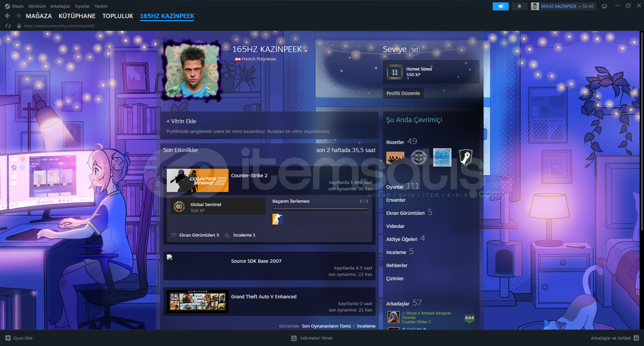Switch to the KÜTÜPHANE tab
Viewport: 644px width, 346px height.
pos(77,16)
